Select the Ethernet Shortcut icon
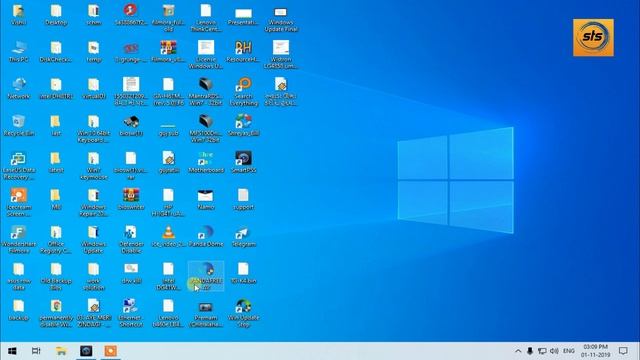This screenshot has width=640, height=360. pyautogui.click(x=131, y=313)
